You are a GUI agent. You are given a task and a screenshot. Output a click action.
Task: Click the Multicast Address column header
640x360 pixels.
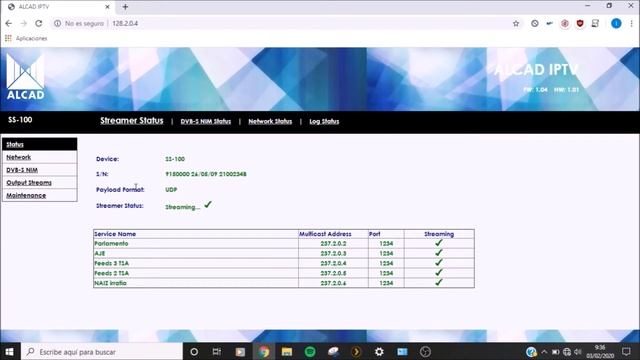(x=325, y=234)
